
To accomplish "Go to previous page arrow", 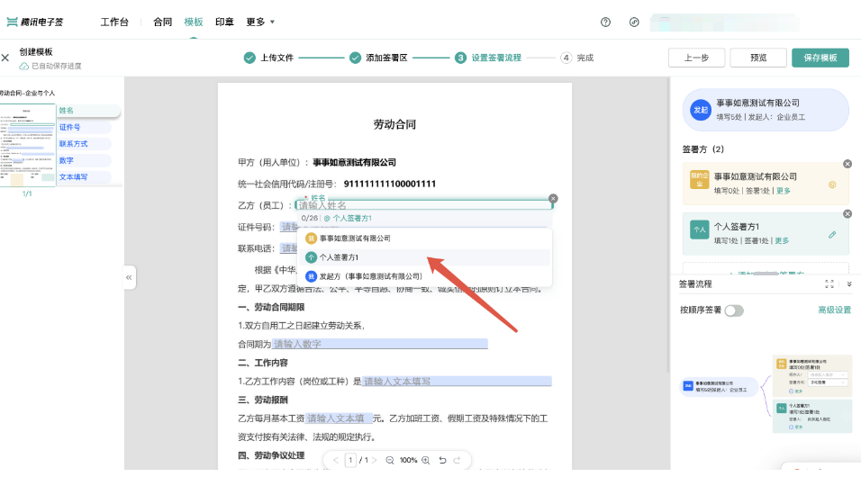I will pyautogui.click(x=336, y=460).
